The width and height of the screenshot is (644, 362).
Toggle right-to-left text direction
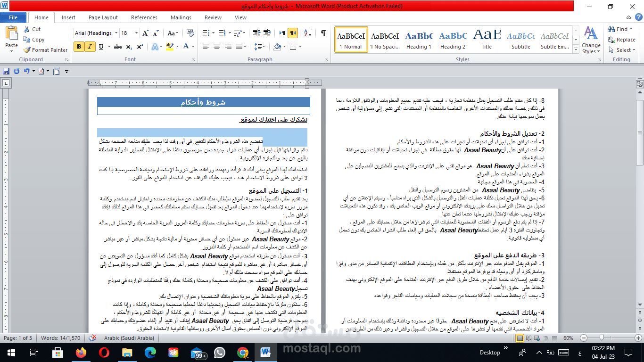[293, 33]
